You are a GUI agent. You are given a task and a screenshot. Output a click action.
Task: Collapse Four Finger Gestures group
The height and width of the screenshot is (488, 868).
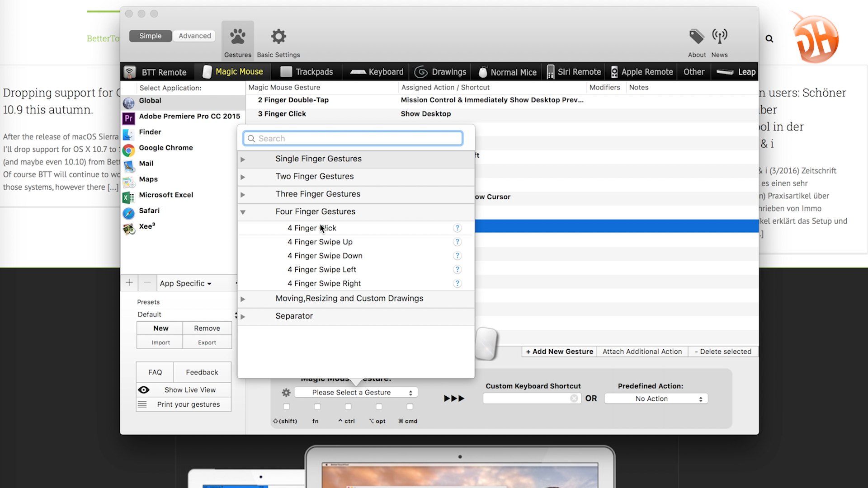pos(243,212)
